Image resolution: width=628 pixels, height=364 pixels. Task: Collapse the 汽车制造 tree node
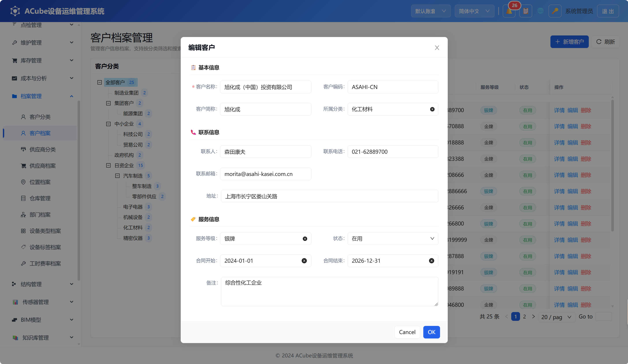(117, 176)
